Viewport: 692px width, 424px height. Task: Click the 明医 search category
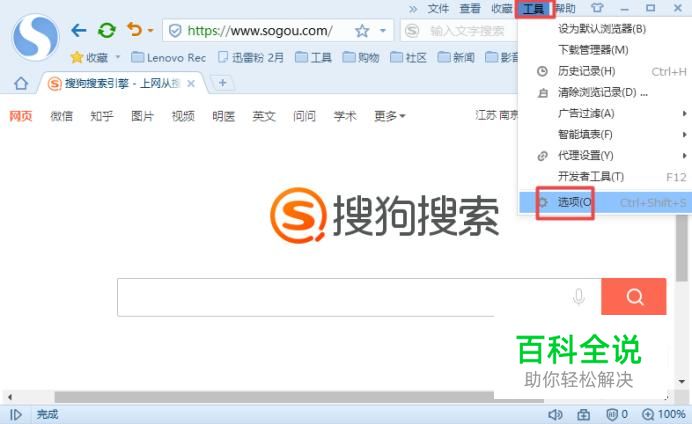pos(224,116)
